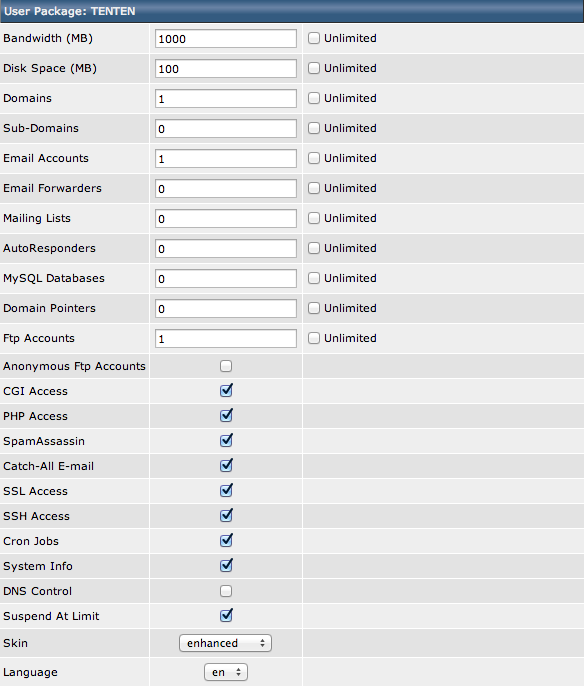The width and height of the screenshot is (585, 687).
Task: Check Unlimited next to Disk Space
Action: [314, 68]
